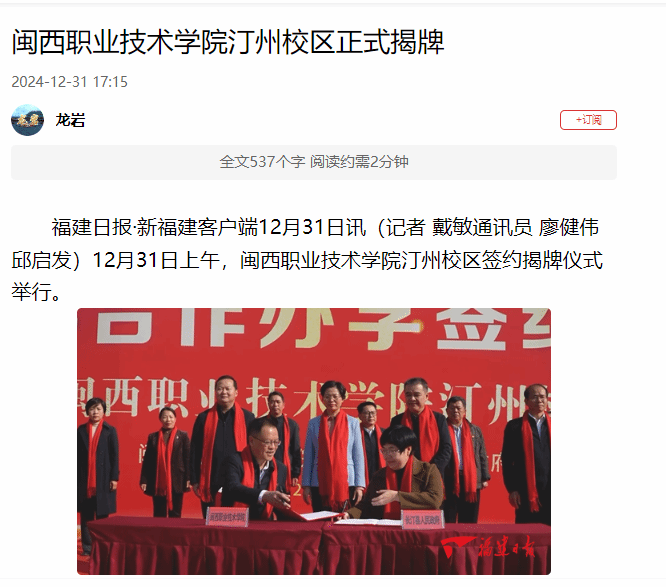The height and width of the screenshot is (587, 666).
Task: Click the 福建日报 watermark logo in photo
Action: point(506,547)
